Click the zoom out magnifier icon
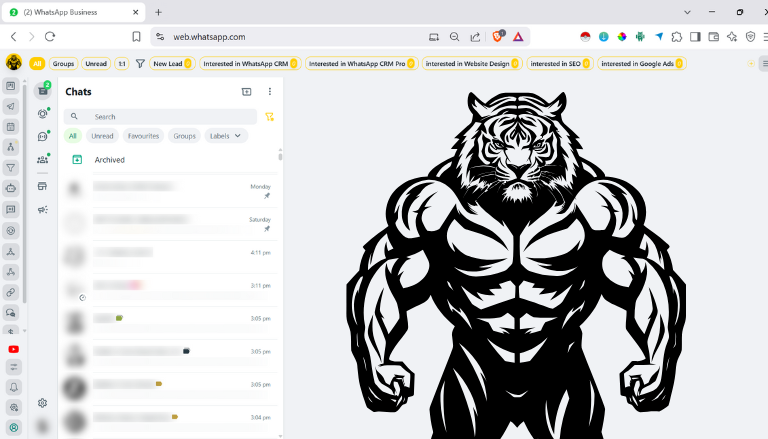The width and height of the screenshot is (768, 439). [455, 37]
